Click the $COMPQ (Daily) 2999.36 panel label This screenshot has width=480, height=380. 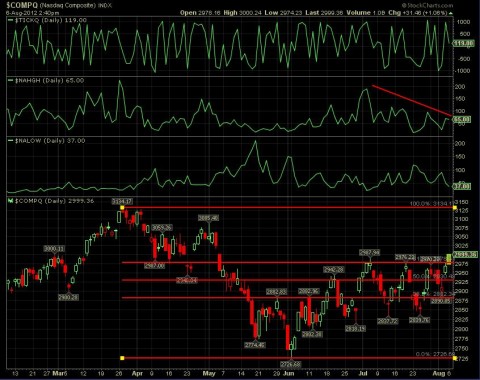[x=54, y=201]
